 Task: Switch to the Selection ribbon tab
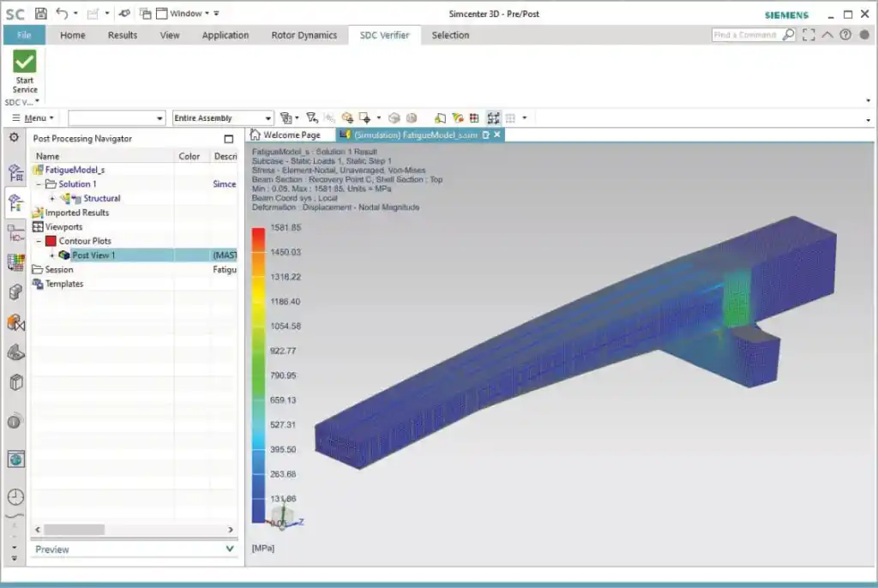click(x=450, y=35)
